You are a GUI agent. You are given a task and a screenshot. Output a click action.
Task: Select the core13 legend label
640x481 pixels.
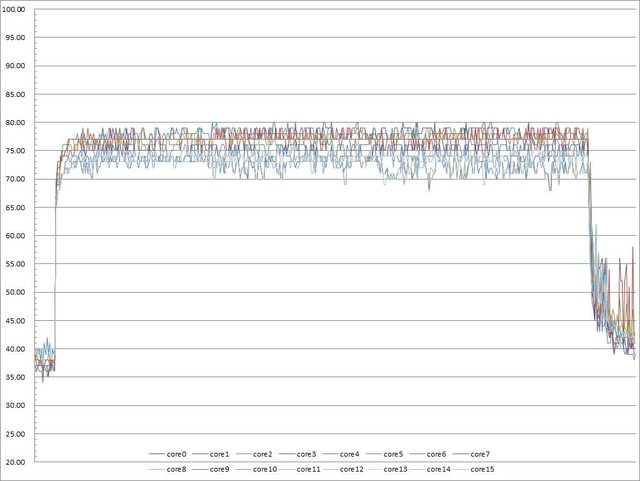pos(395,468)
